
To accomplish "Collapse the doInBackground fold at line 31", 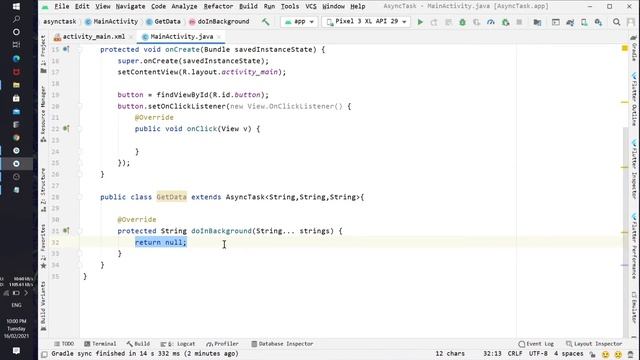I will click(80, 231).
